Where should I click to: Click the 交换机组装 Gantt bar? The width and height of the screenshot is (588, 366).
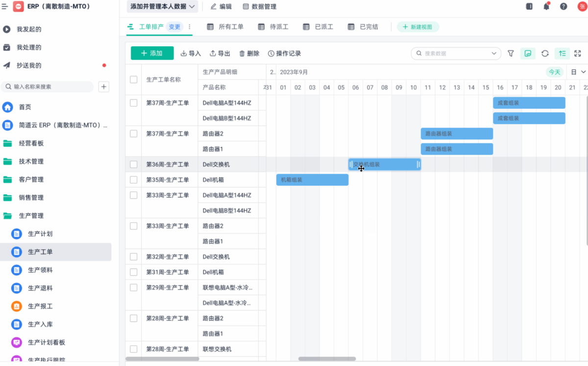tap(385, 164)
